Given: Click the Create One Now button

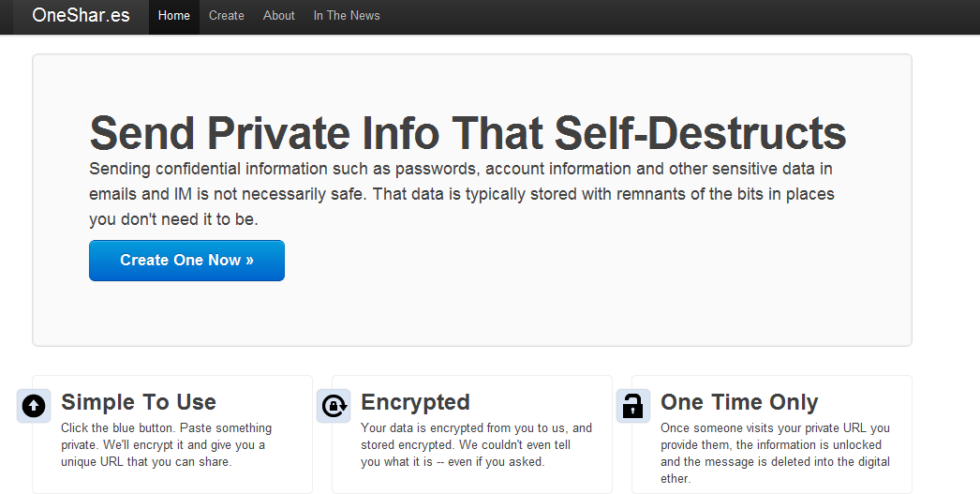Looking at the screenshot, I should pos(186,261).
